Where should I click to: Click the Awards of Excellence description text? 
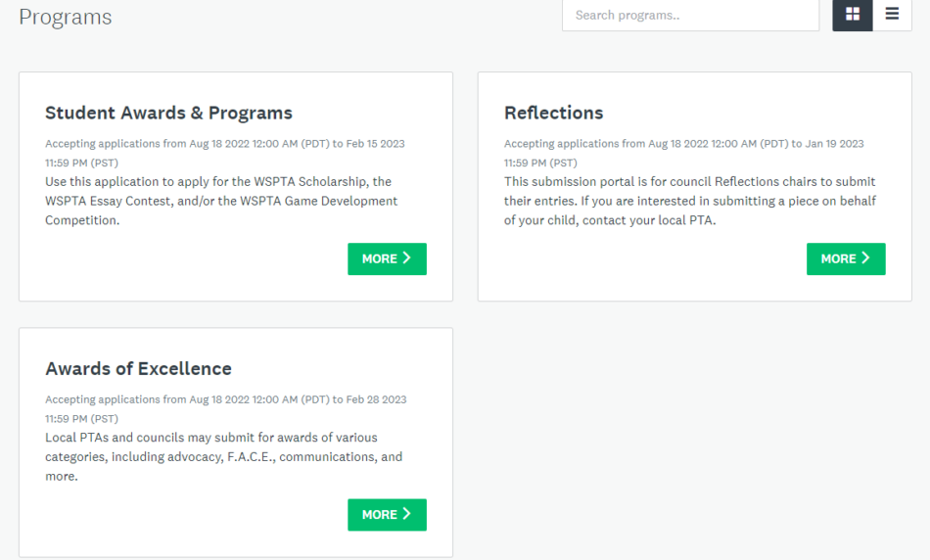pyautogui.click(x=223, y=456)
